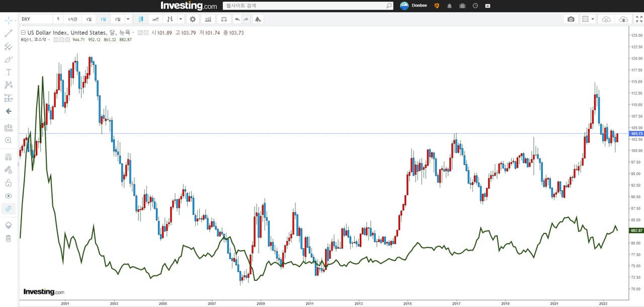Screen dimensions: 644x307
Task: Click the 103.73 price label on the axis
Action: coord(636,133)
